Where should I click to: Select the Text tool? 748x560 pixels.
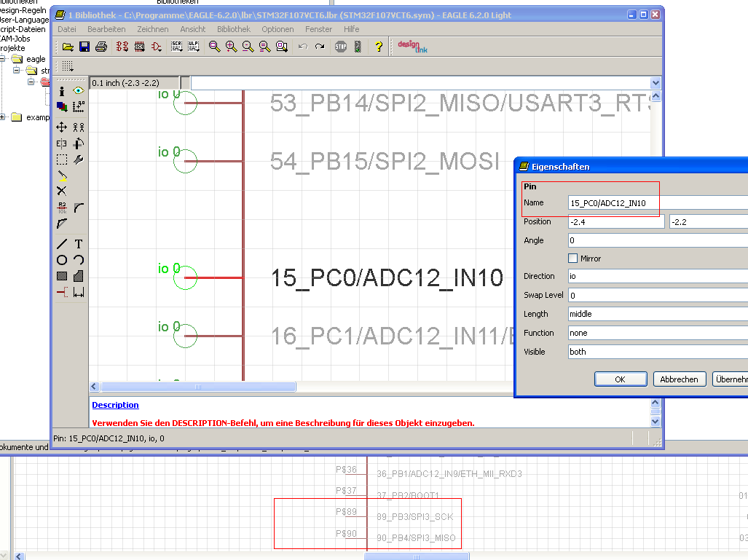point(79,244)
